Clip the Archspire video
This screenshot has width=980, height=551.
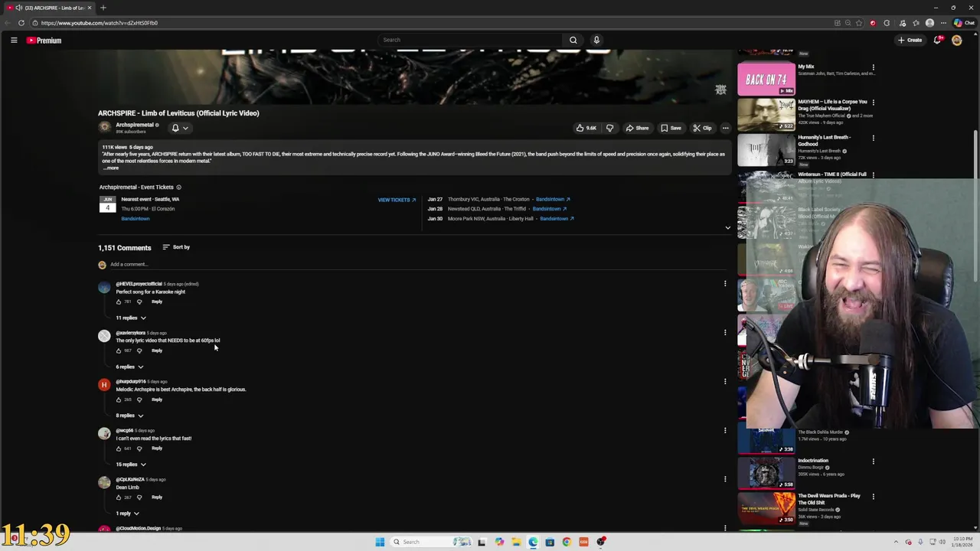[702, 128]
